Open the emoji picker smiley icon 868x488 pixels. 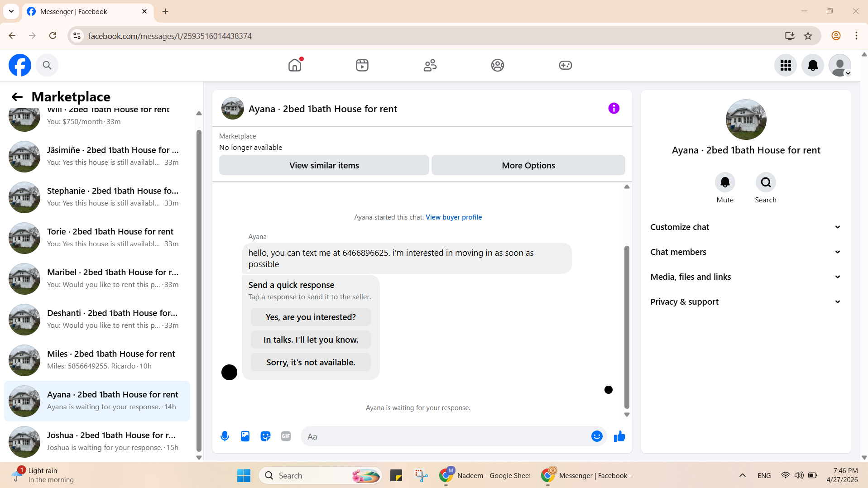tap(597, 436)
